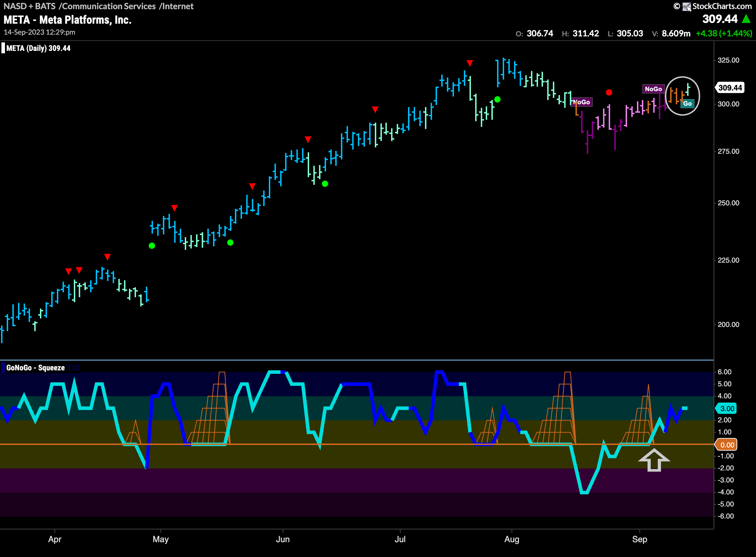
Task: Click the teal Go label on chart
Action: [687, 104]
